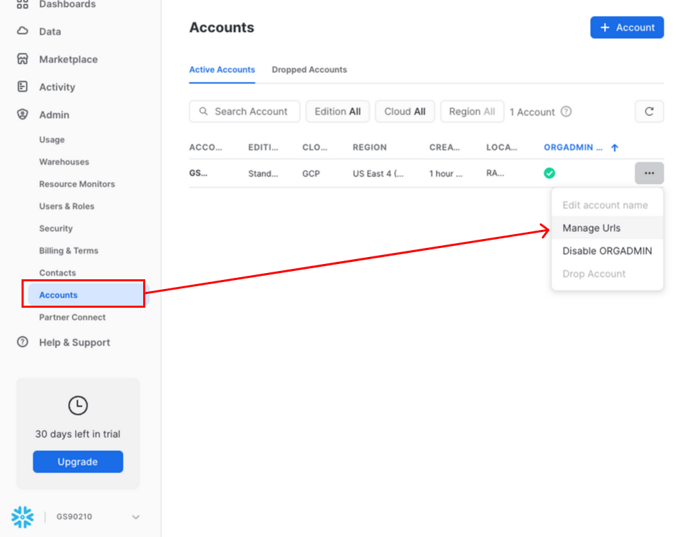Click the trial clock icon
This screenshot has width=688, height=537.
[x=78, y=405]
